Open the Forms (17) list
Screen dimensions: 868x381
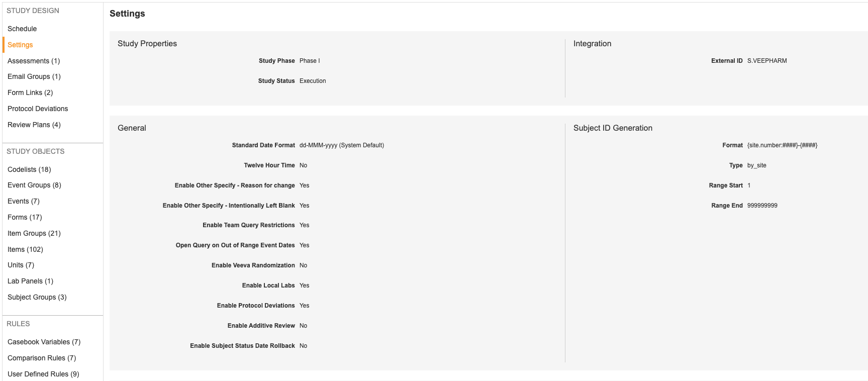coord(25,217)
